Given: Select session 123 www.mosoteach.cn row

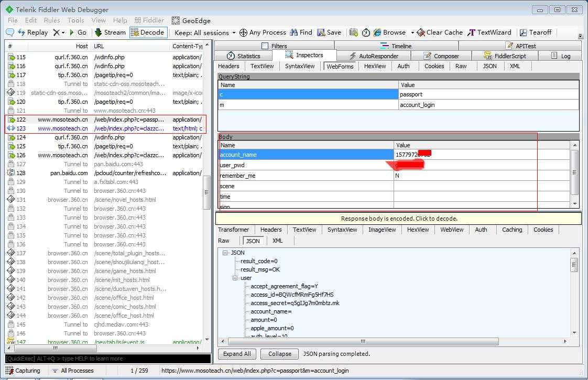Looking at the screenshot, I should [x=105, y=128].
